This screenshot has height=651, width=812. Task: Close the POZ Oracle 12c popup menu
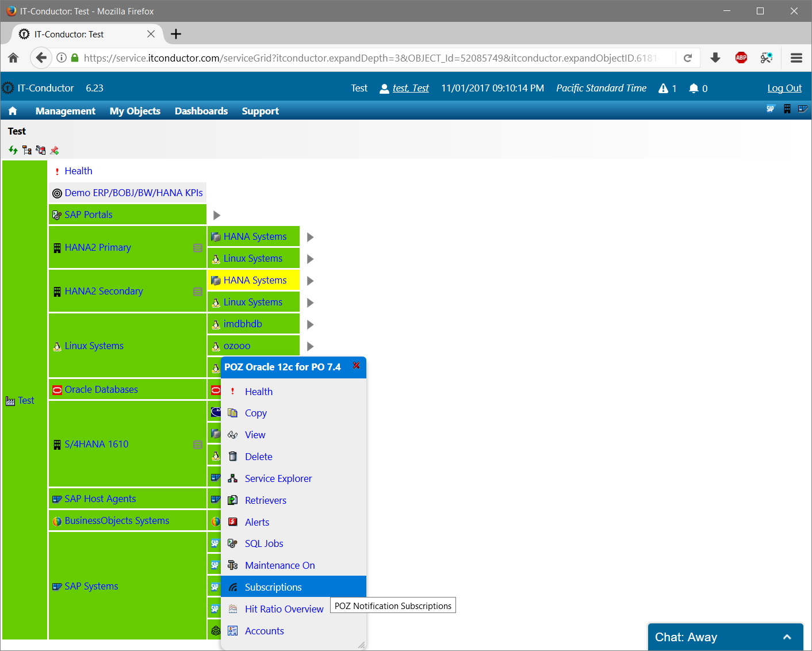coord(356,365)
